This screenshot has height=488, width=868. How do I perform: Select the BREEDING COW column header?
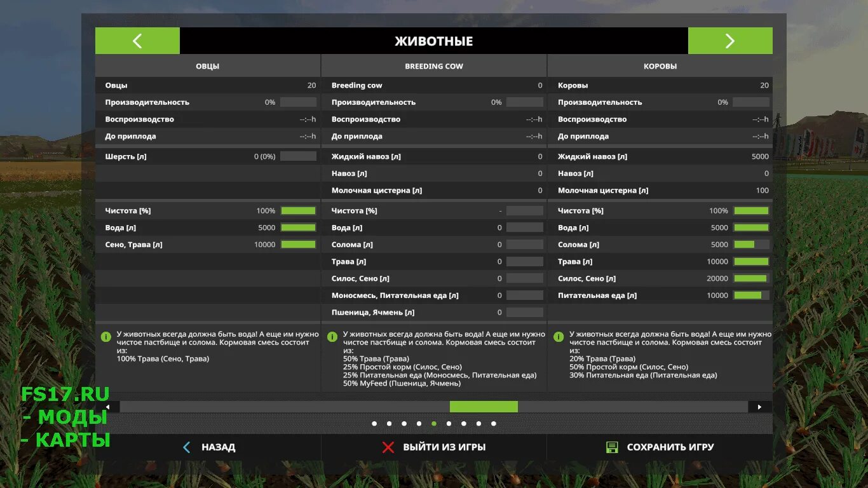[434, 66]
